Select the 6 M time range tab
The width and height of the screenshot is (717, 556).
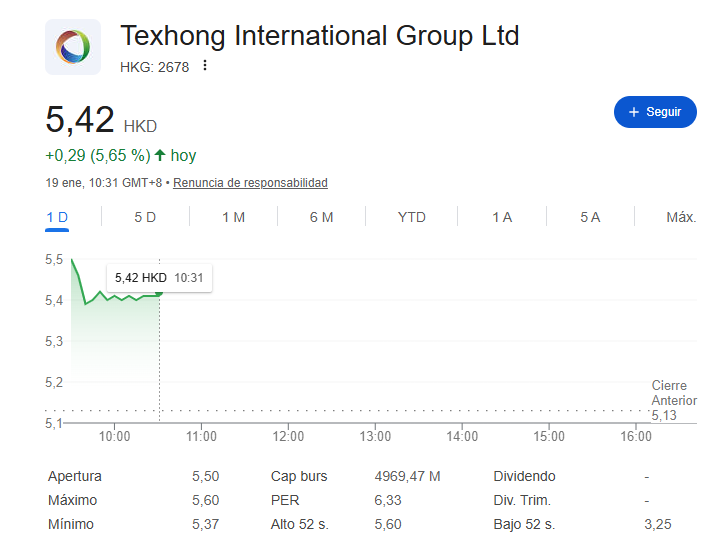(x=321, y=217)
